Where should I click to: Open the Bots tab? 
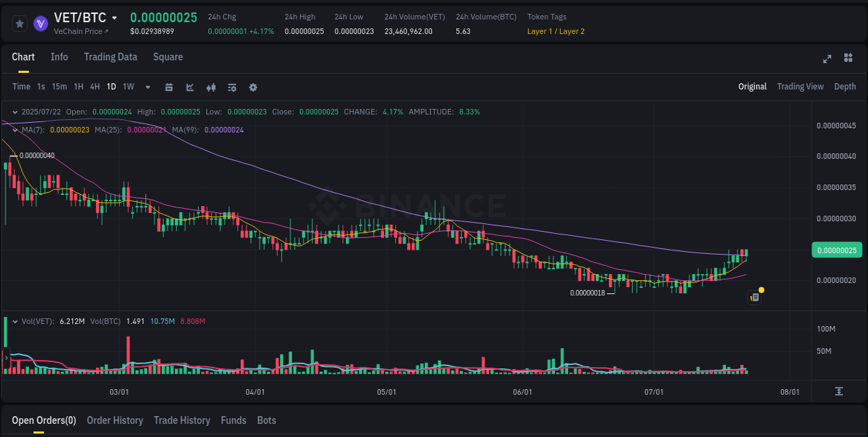click(x=267, y=420)
